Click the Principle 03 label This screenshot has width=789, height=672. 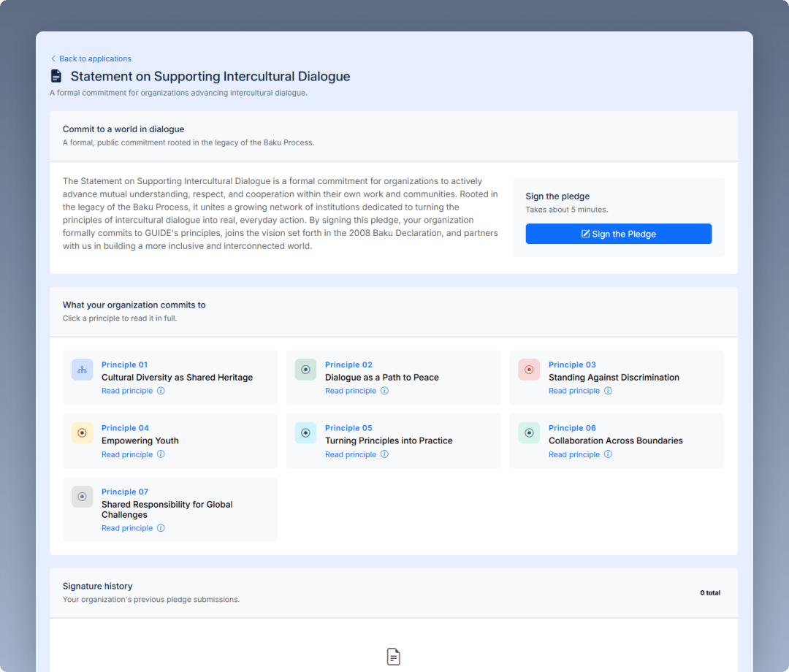click(x=571, y=364)
